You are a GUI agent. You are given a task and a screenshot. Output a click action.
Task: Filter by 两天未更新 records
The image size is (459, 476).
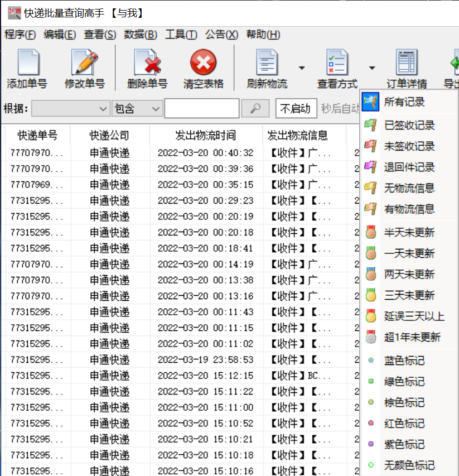point(409,274)
